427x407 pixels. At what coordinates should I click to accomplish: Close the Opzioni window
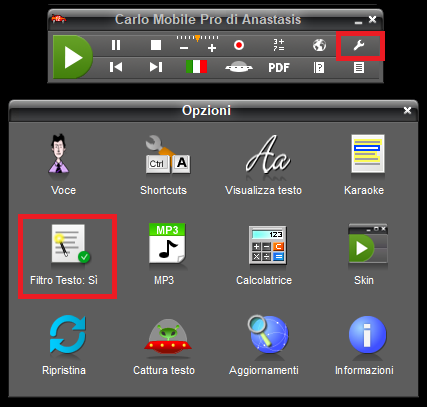(407, 110)
